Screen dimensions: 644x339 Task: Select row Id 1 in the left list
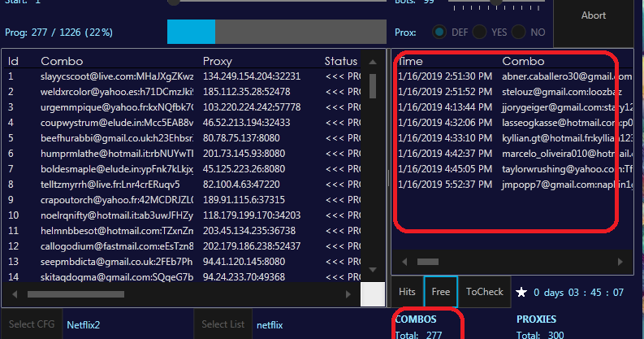point(183,76)
